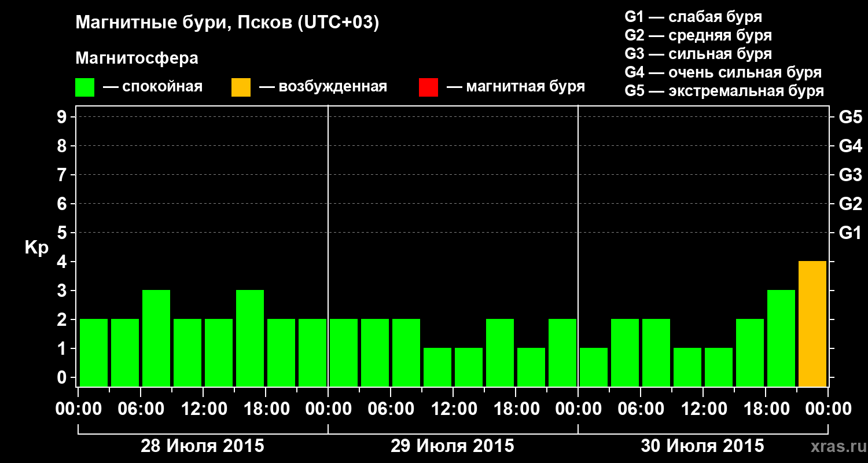Screen dimensions: 868x463
Task: Click the 'G4 — очень сильная буря' line
Action: tap(723, 72)
